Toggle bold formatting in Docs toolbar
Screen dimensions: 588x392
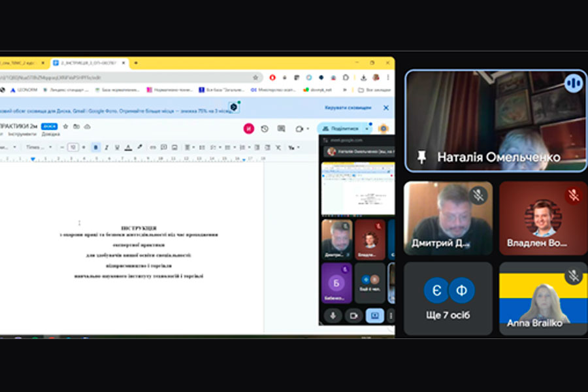[95, 148]
